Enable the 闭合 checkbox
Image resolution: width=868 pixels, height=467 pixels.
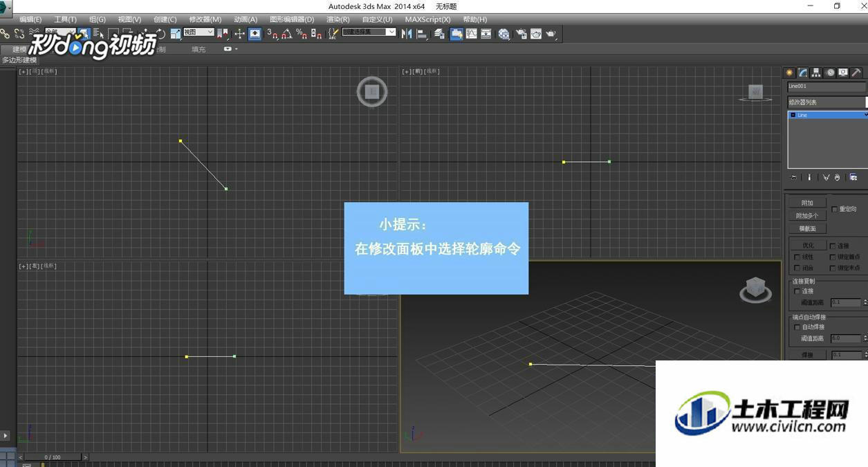coord(797,268)
